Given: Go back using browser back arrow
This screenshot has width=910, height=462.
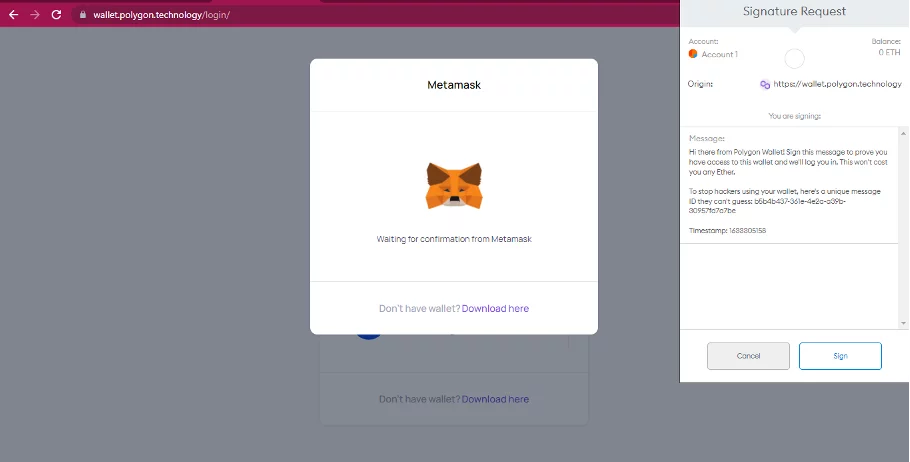Looking at the screenshot, I should coord(13,15).
